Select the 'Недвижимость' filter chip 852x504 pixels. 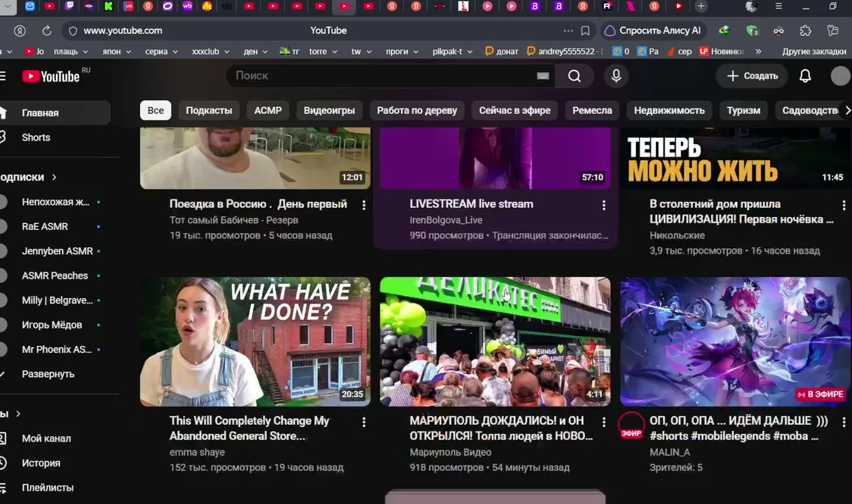[669, 110]
